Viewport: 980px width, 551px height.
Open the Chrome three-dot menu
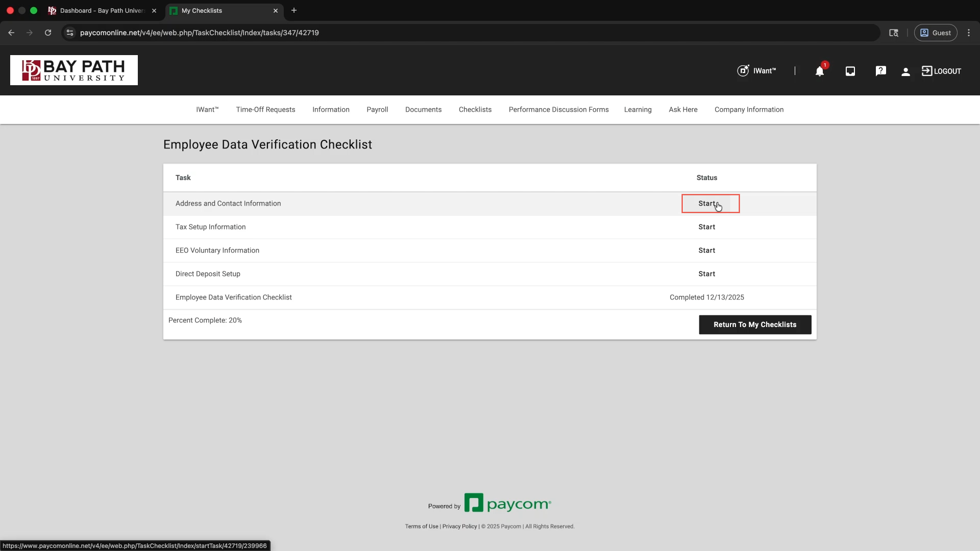coord(969,33)
